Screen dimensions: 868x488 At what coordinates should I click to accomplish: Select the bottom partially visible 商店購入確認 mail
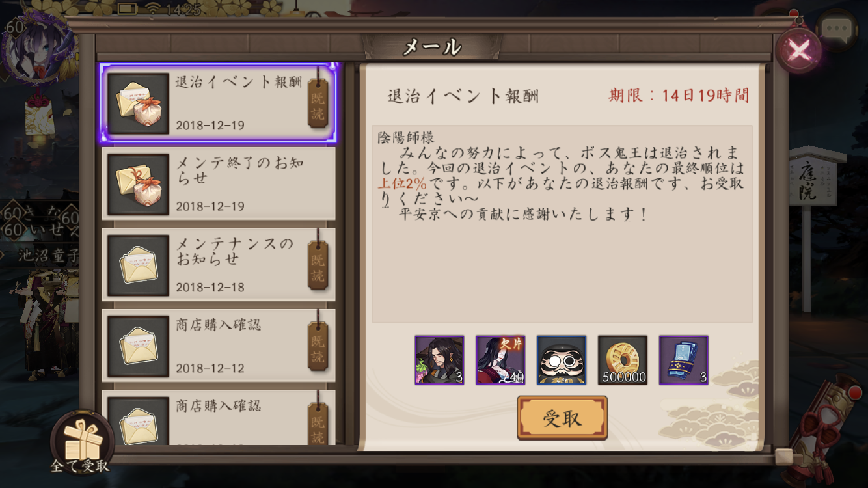pos(219,417)
